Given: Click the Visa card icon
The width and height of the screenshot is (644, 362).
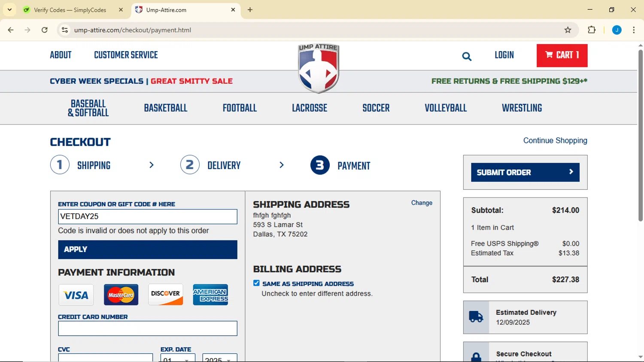Looking at the screenshot, I should click(x=76, y=295).
